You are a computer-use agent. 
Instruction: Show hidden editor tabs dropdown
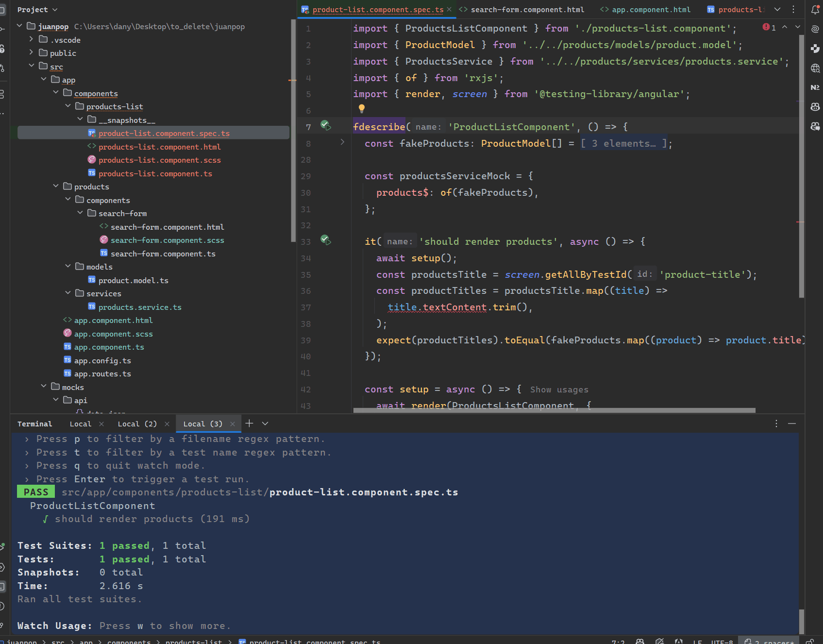point(777,10)
